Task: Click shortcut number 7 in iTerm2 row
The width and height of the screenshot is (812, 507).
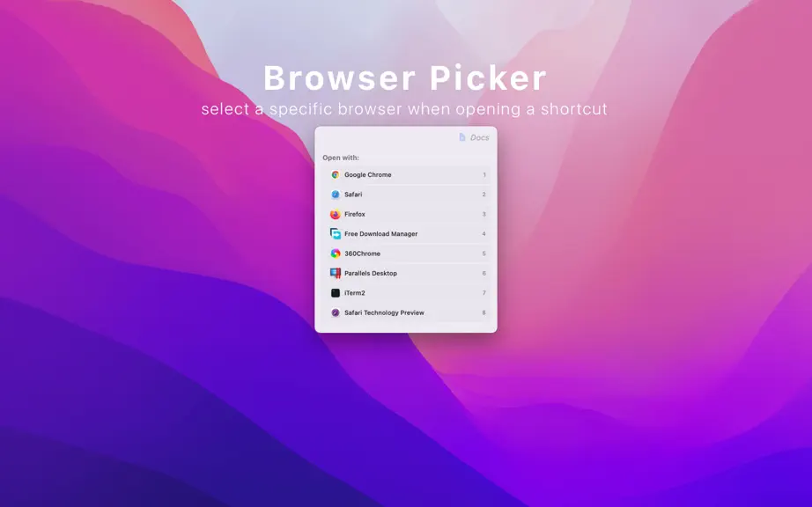Action: 484,293
